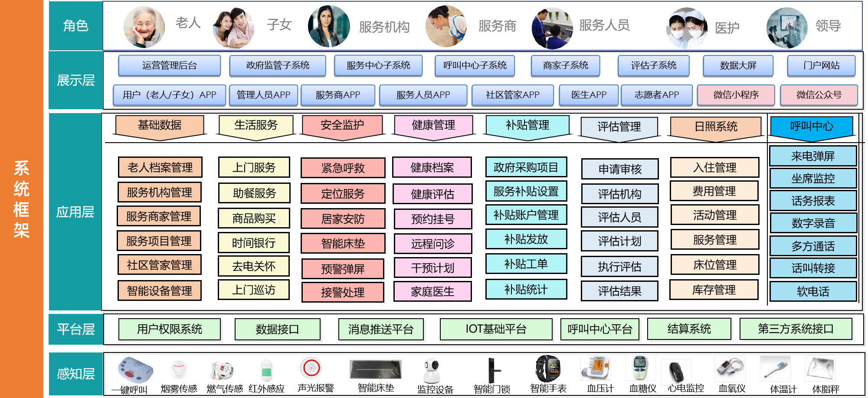This screenshot has height=398, width=868.
Task: Click the 评估结果 module
Action: click(x=619, y=291)
